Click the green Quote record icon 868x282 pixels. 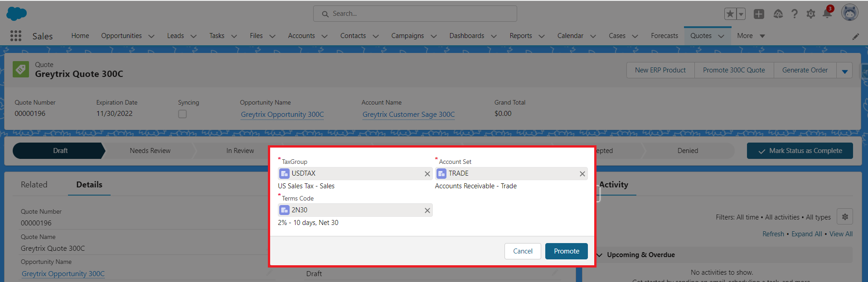pyautogui.click(x=21, y=69)
